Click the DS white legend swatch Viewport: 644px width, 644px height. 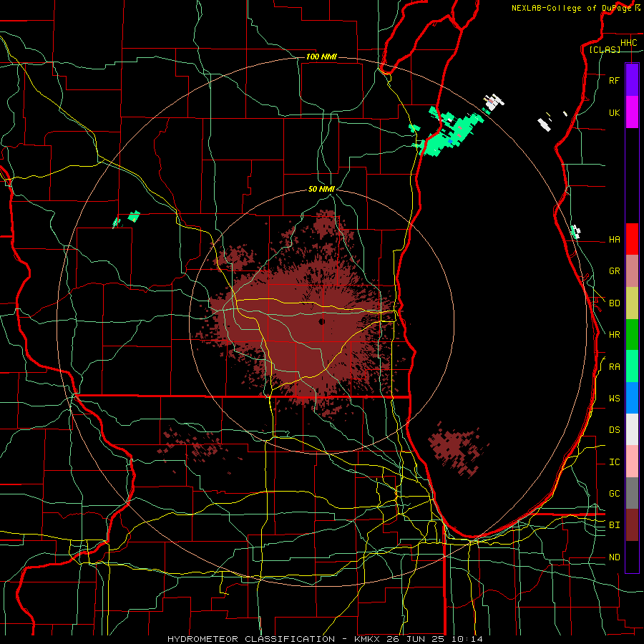[632, 429]
